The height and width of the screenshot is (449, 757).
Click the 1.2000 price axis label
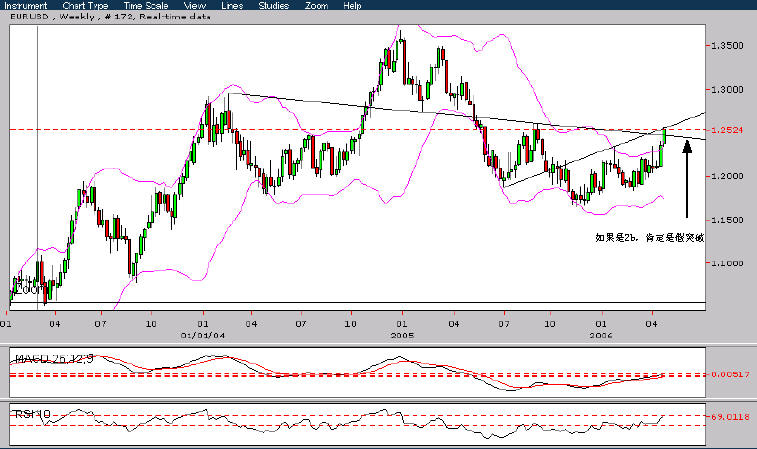pos(728,176)
